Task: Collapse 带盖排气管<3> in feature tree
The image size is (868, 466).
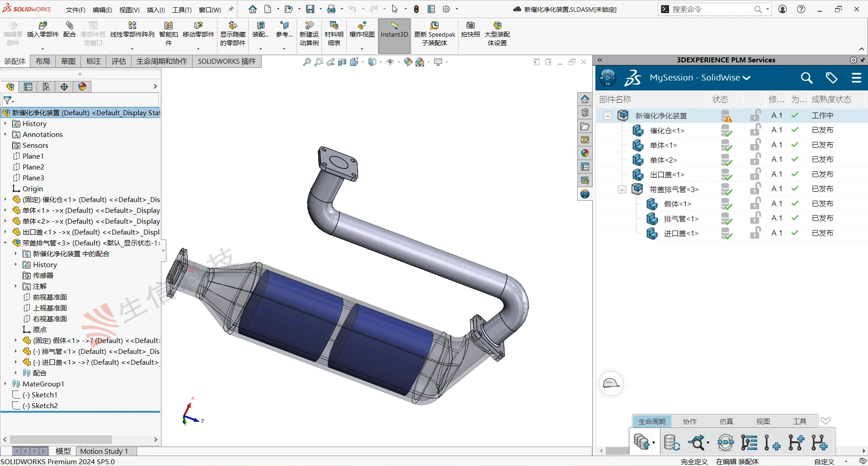Action: point(5,243)
